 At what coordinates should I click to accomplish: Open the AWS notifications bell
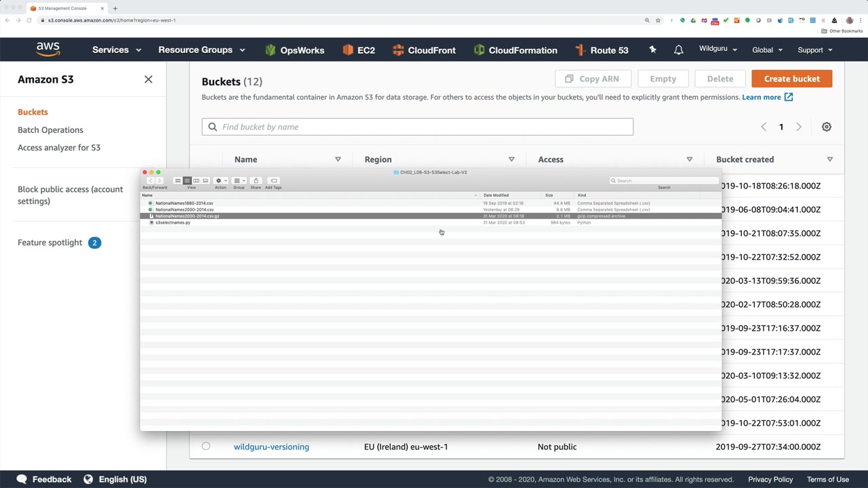[678, 49]
